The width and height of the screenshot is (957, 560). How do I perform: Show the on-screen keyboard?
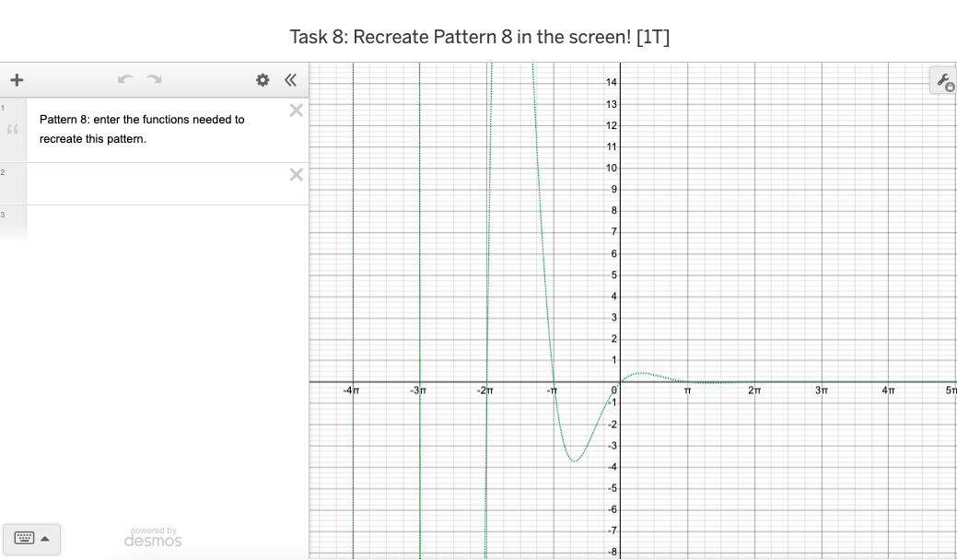pyautogui.click(x=24, y=538)
